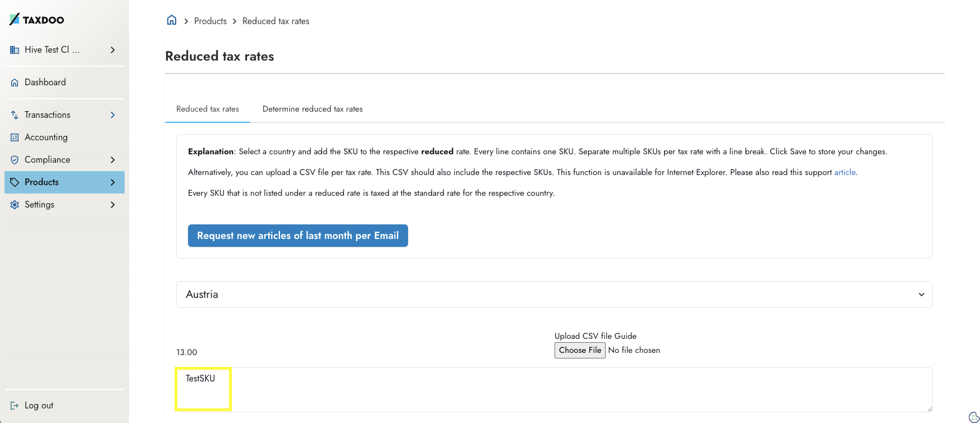This screenshot has width=980, height=423.
Task: Expand the Settings submenu chevron
Action: click(113, 205)
